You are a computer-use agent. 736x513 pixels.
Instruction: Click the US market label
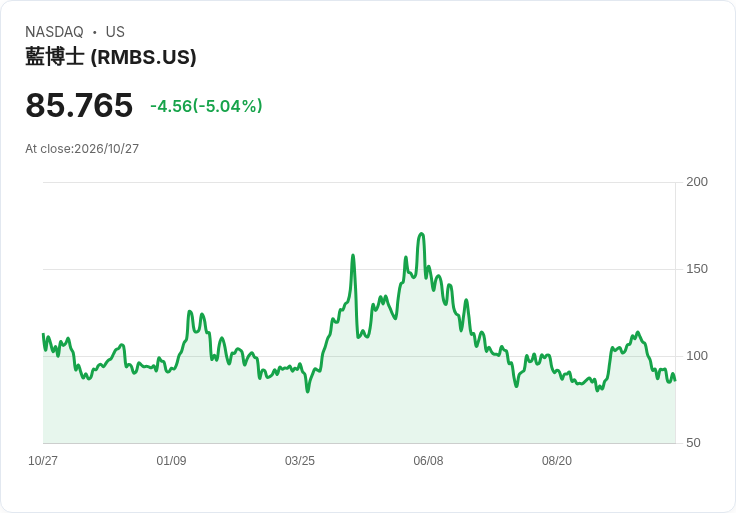(x=115, y=32)
